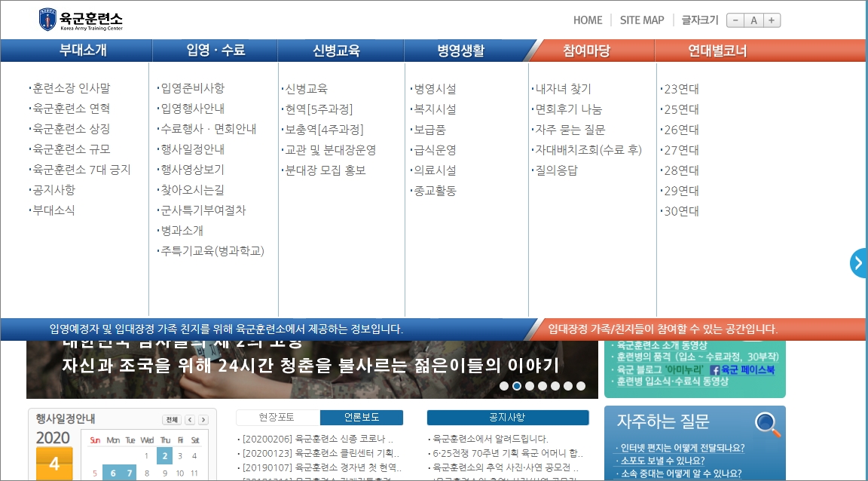Open 찾아오시는길 submenu
The width and height of the screenshot is (868, 481).
tap(193, 189)
